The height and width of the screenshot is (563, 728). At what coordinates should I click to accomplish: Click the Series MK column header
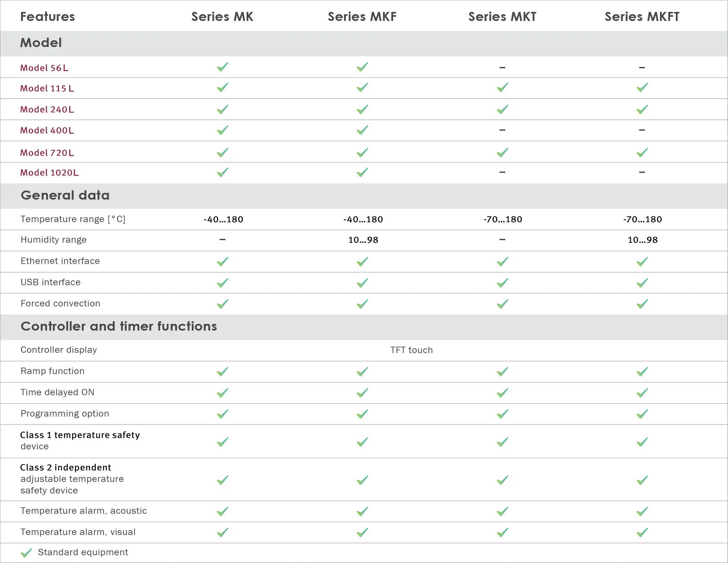point(222,17)
